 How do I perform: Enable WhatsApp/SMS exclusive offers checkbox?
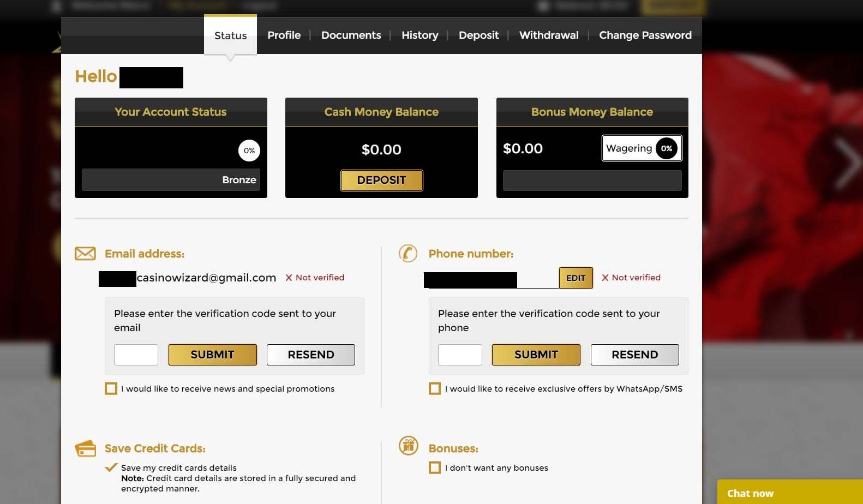pyautogui.click(x=435, y=388)
